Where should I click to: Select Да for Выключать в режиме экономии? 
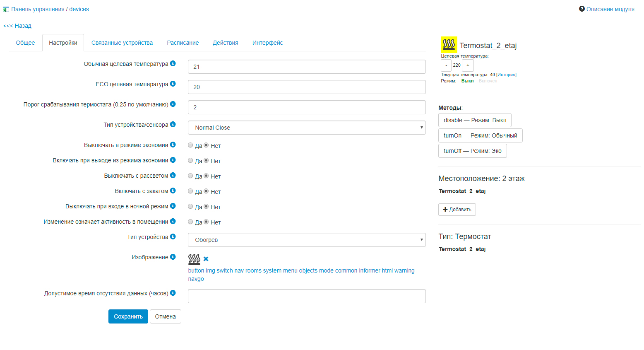click(190, 145)
